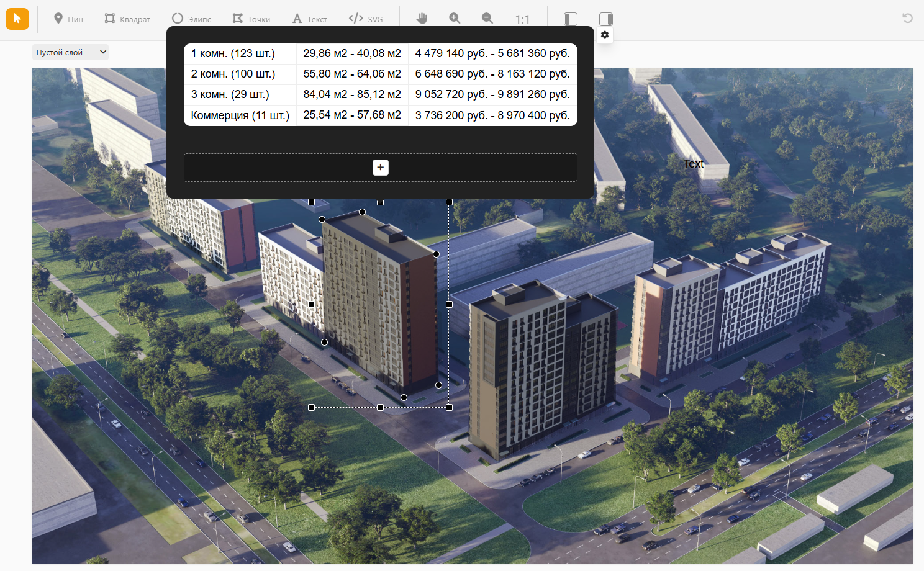This screenshot has width=924, height=571.
Task: Choose the Пин (pin) tool
Action: tap(68, 19)
